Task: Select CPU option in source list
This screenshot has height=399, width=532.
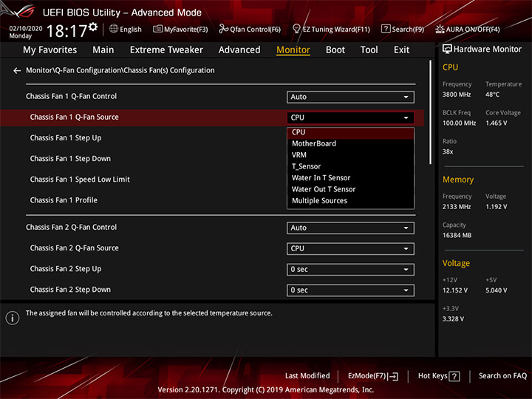Action: pyautogui.click(x=350, y=132)
